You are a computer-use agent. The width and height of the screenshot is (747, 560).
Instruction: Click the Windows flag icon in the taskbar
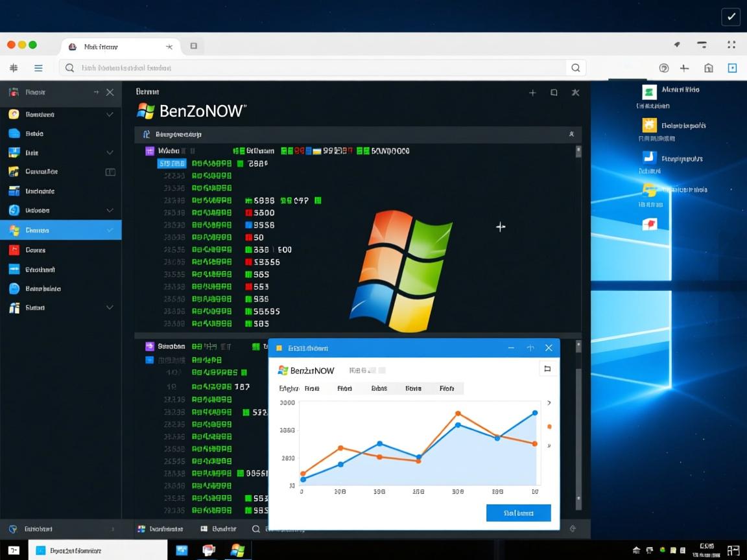[238, 550]
